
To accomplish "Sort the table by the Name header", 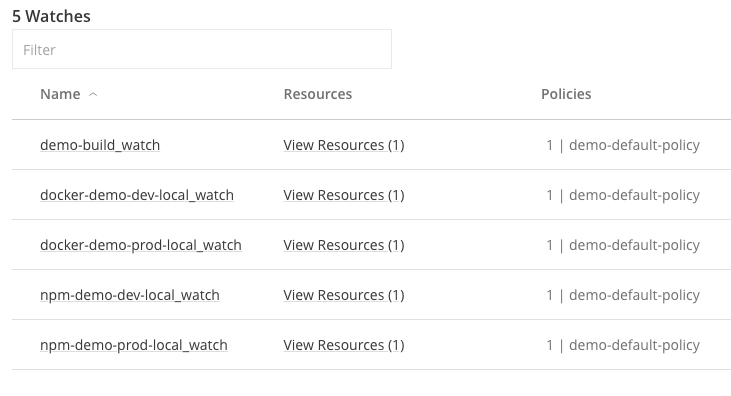I will tap(60, 94).
